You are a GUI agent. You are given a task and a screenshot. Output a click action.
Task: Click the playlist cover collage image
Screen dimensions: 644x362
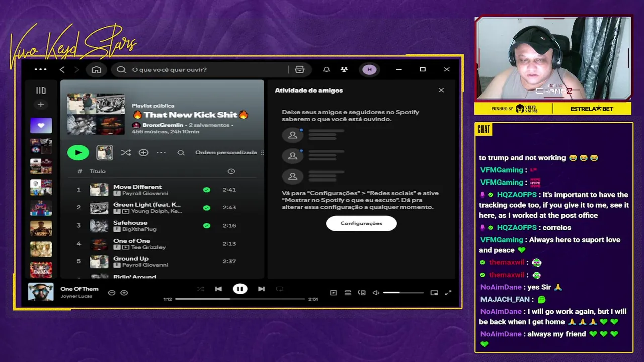click(x=96, y=114)
